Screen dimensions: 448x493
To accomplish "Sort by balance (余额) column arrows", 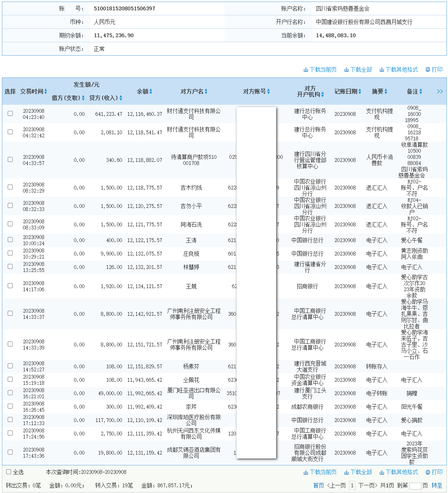I will pos(151,91).
